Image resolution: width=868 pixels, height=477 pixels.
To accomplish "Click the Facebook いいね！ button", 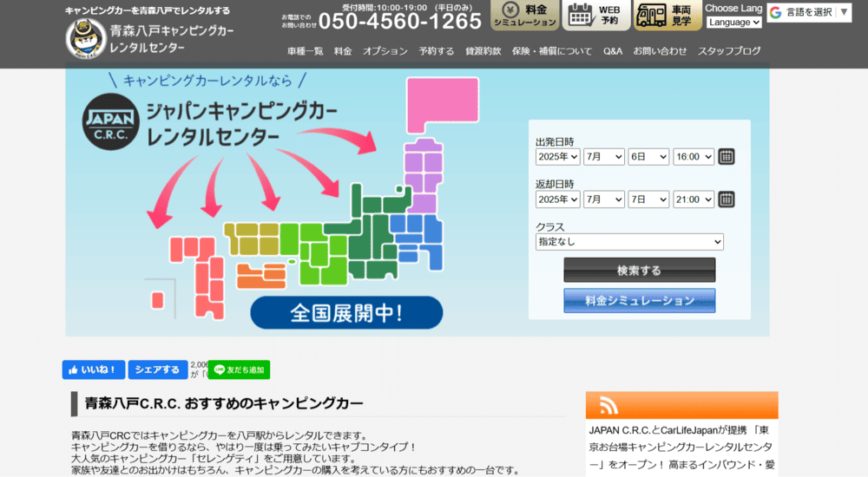I will [x=94, y=369].
